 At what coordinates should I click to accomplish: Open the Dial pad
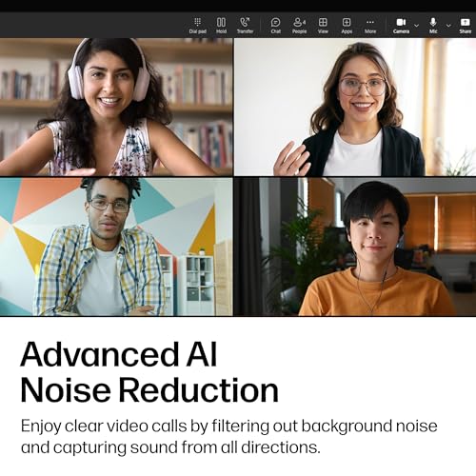point(198,26)
